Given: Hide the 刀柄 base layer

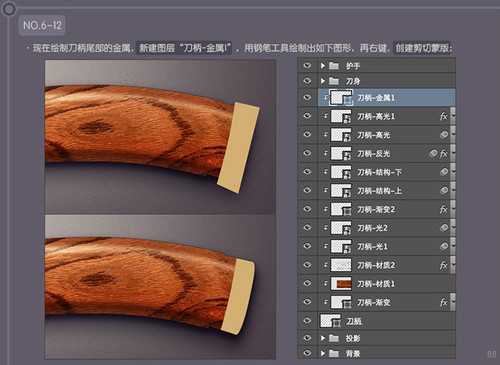Looking at the screenshot, I should coord(307,321).
